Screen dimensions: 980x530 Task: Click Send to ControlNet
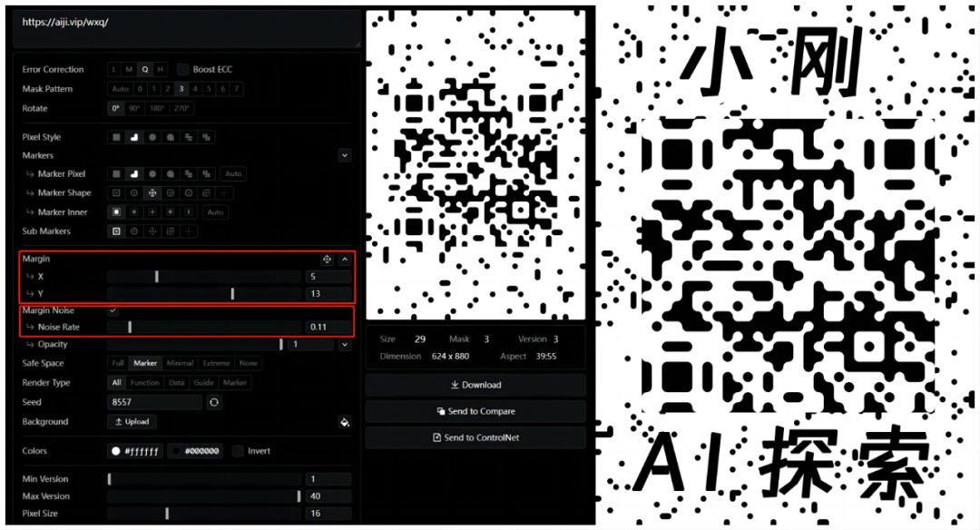pos(475,437)
